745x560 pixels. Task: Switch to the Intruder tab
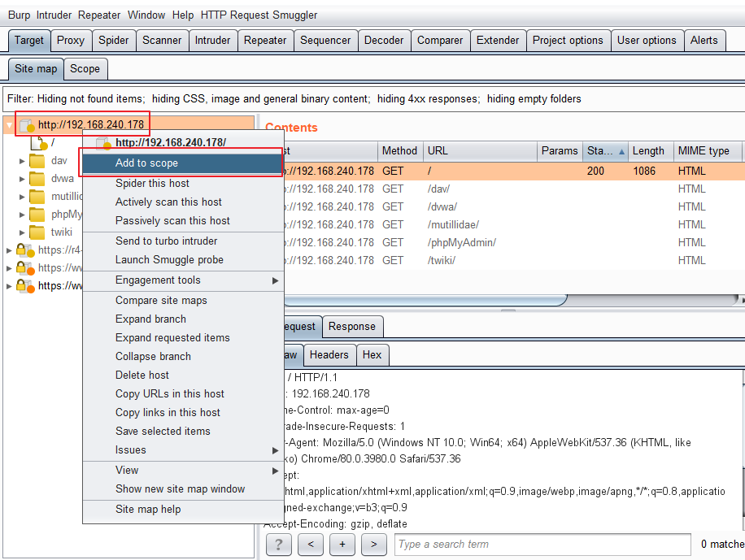point(212,41)
